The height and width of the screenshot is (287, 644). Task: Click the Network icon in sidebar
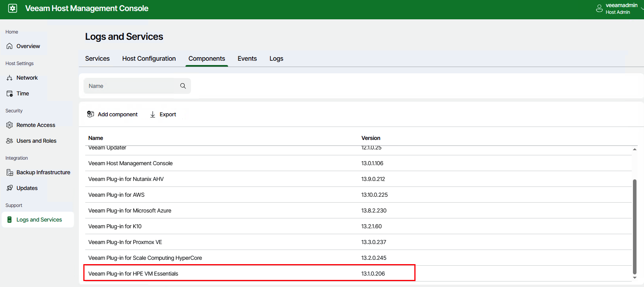[x=9, y=78]
